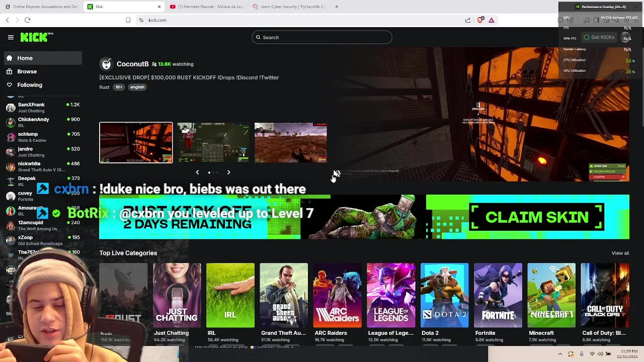Open volume speaker tray icon

(601, 354)
